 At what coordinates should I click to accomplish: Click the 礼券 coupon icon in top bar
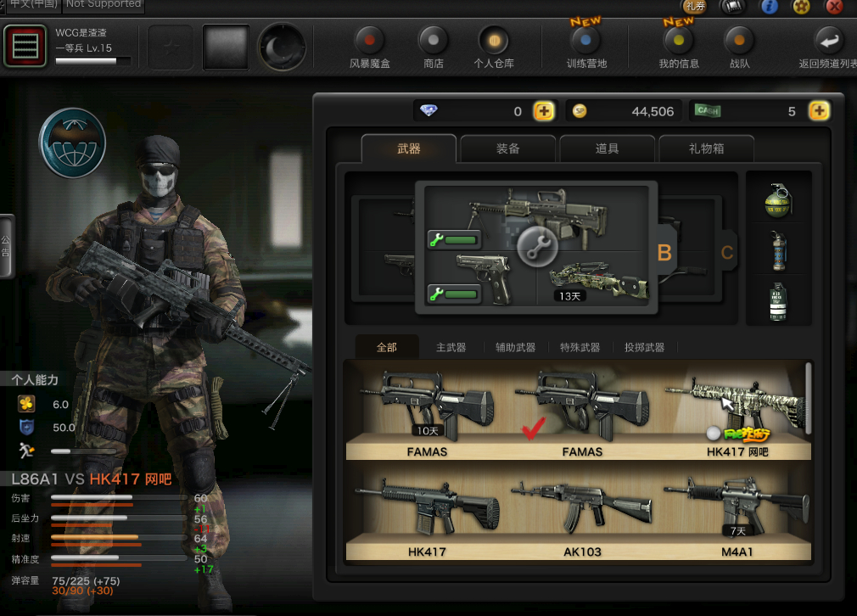click(x=695, y=7)
